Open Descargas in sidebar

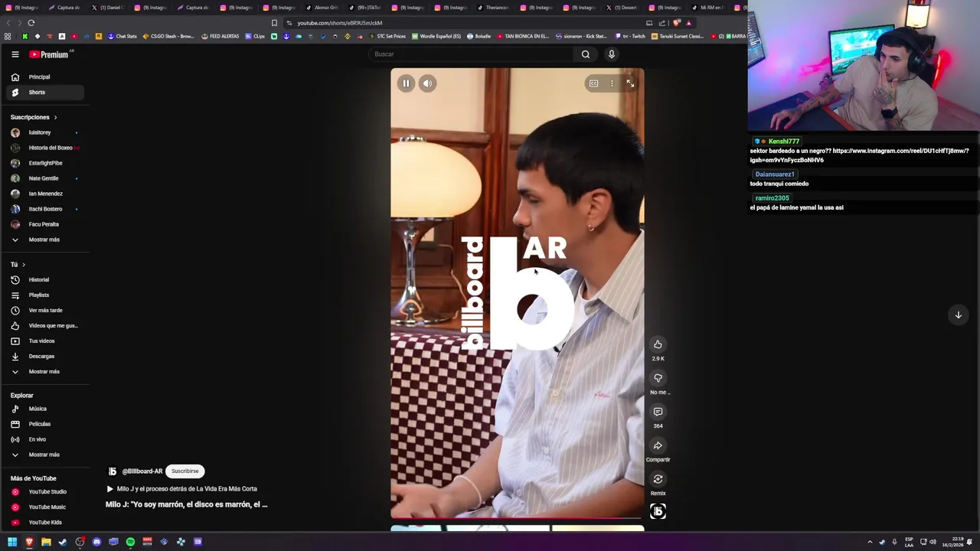pyautogui.click(x=45, y=357)
